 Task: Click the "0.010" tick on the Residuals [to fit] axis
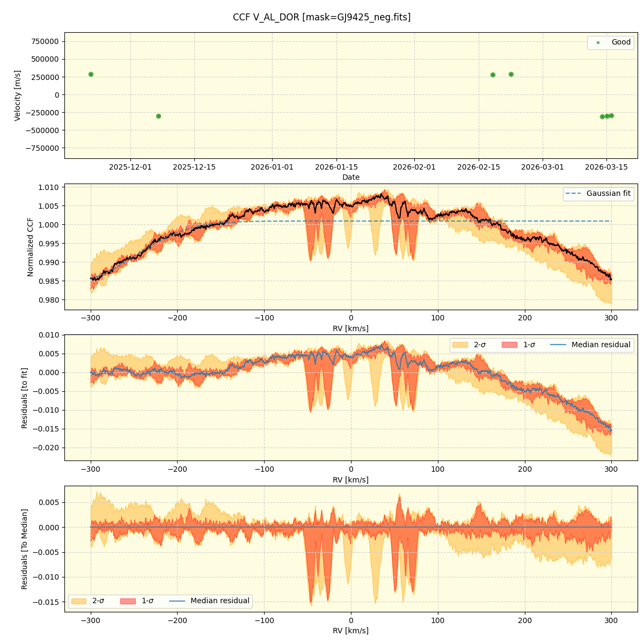49,335
